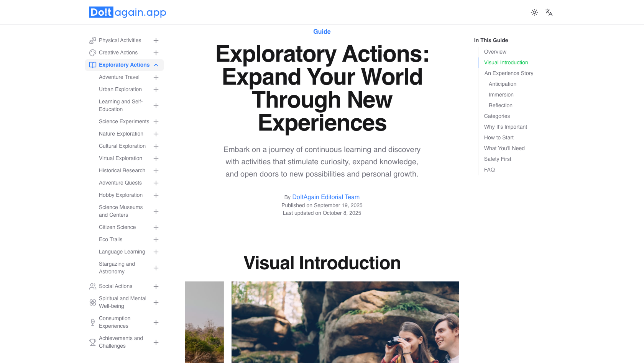644x363 pixels.
Task: Open the language translation icon
Action: (549, 12)
